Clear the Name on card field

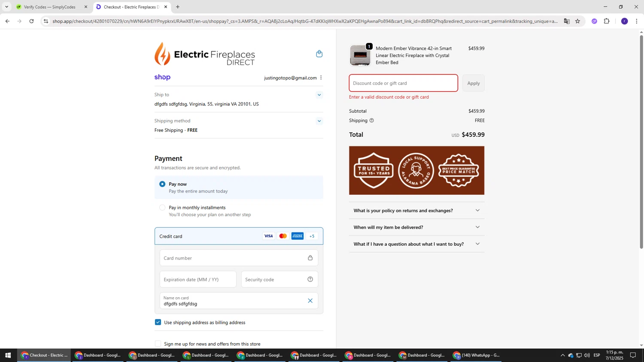click(x=310, y=301)
